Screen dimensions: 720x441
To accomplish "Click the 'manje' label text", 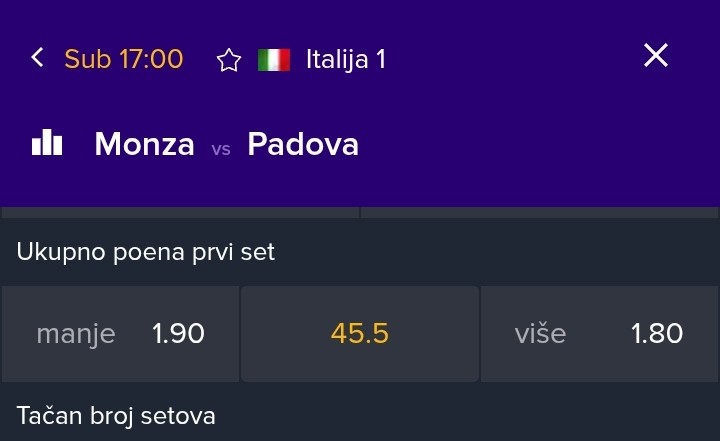I will [76, 334].
